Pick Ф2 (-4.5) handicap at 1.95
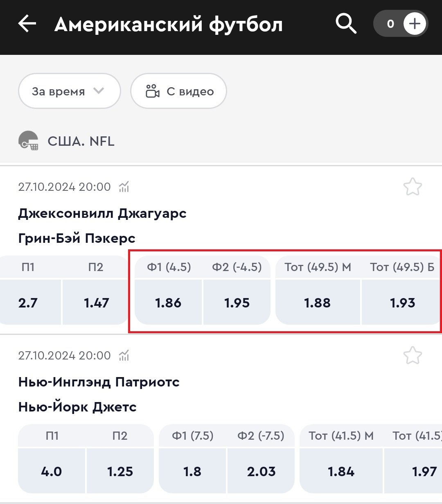Screen dimensions: 442x504 click(x=237, y=303)
